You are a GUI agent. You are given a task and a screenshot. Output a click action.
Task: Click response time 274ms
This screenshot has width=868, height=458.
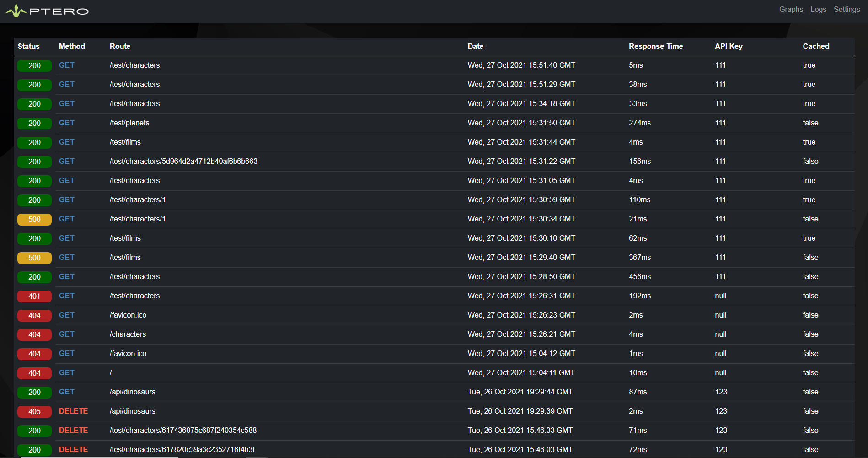click(x=640, y=123)
